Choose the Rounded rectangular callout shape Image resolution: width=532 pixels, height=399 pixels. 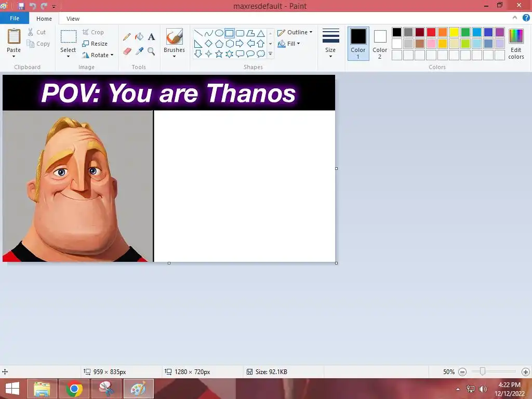(x=240, y=54)
